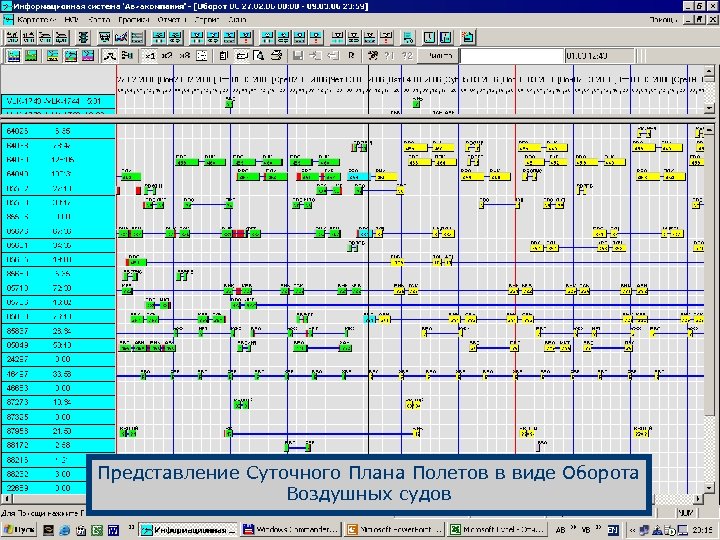Click the empty white input field beside Чисть
The image size is (720, 540).
pos(511,56)
